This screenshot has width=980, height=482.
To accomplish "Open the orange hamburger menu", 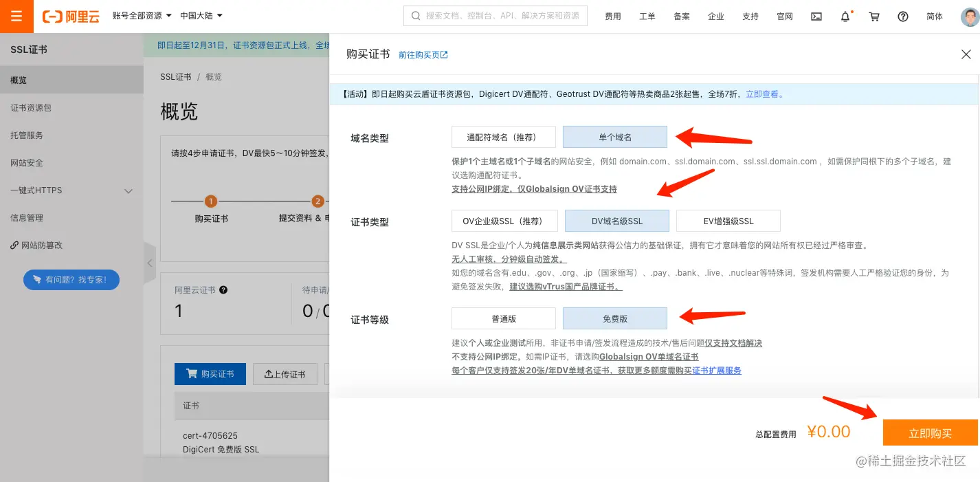I will [x=16, y=17].
